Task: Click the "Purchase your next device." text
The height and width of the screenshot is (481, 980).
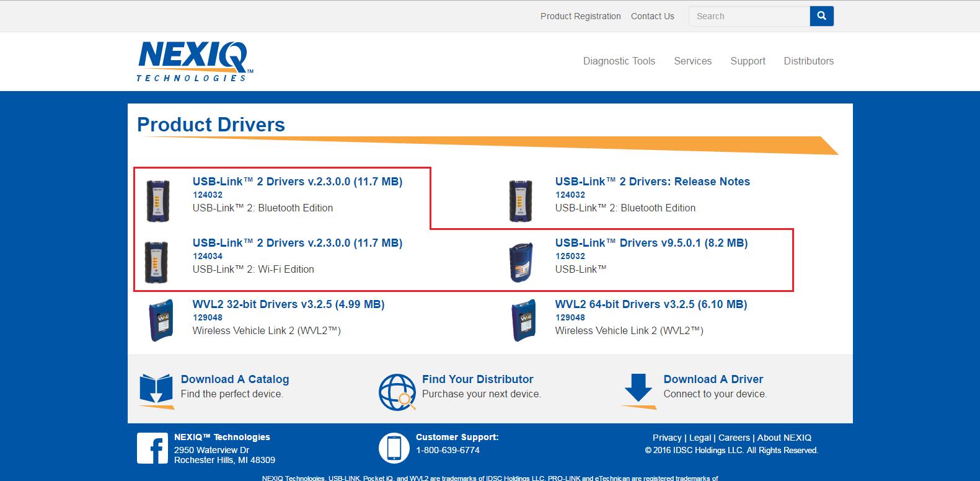Action: point(482,394)
